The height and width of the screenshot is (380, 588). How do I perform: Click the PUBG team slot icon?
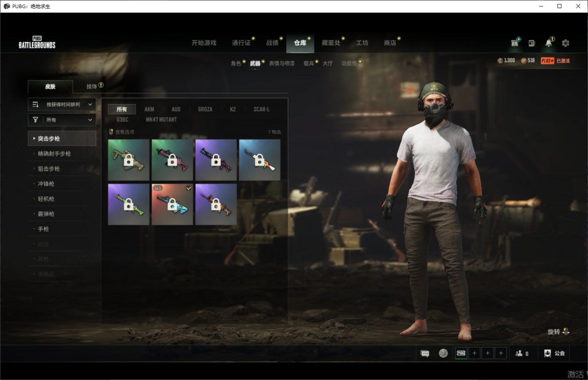tap(461, 353)
